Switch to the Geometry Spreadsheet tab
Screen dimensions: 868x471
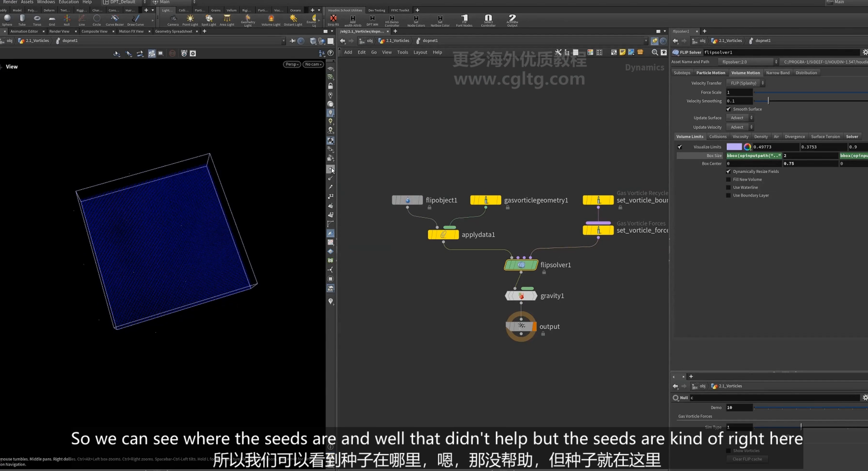(174, 31)
